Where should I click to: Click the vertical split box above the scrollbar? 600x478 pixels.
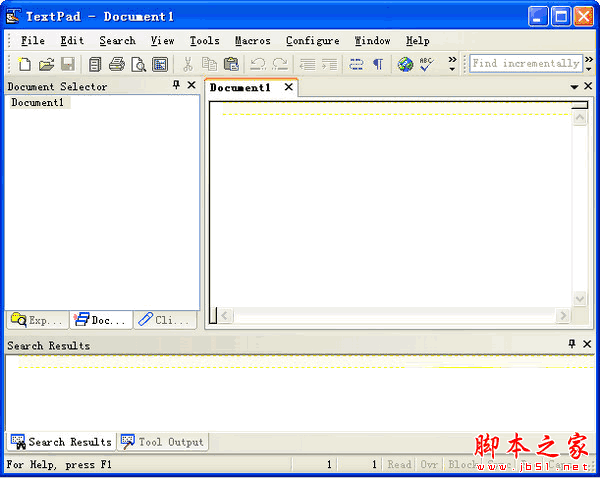tap(580, 105)
